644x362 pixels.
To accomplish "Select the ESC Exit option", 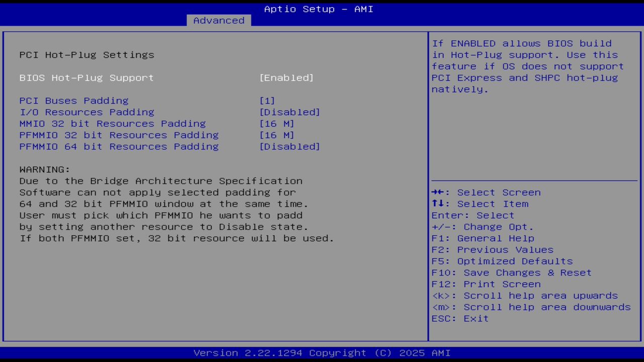I will point(460,318).
